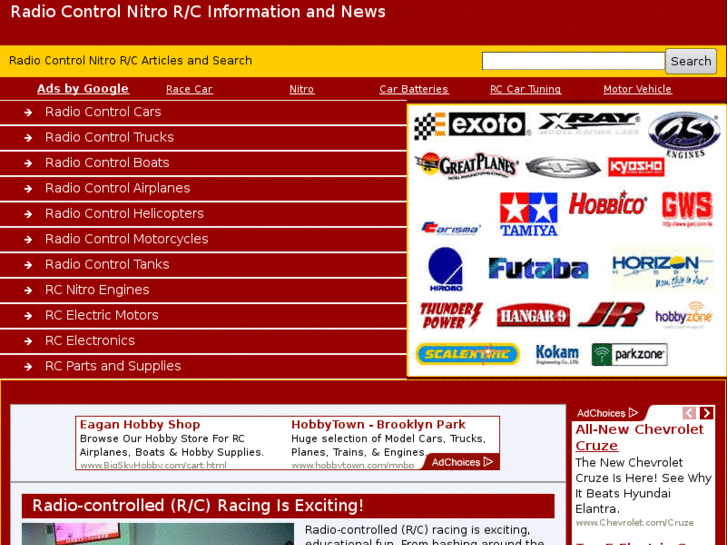Click the exoto brand logo
The height and width of the screenshot is (545, 727).
click(472, 125)
